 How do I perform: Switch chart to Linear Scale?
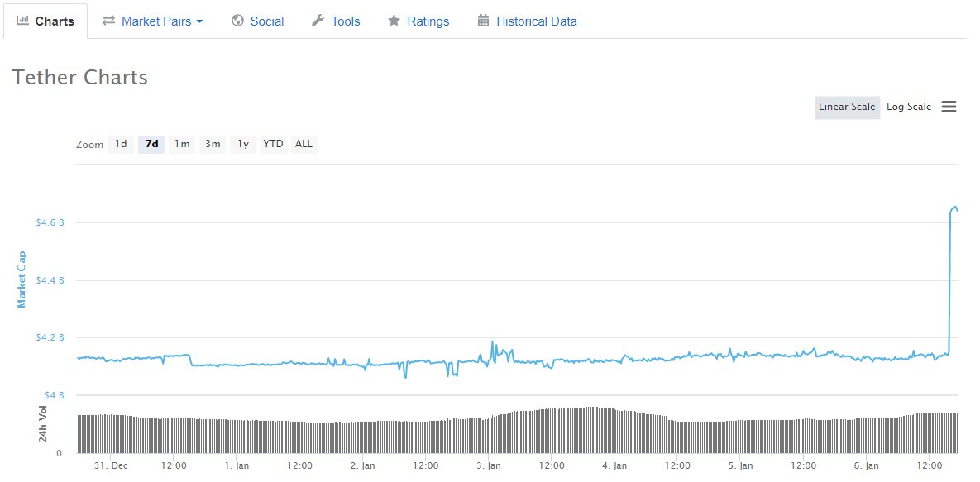point(847,107)
